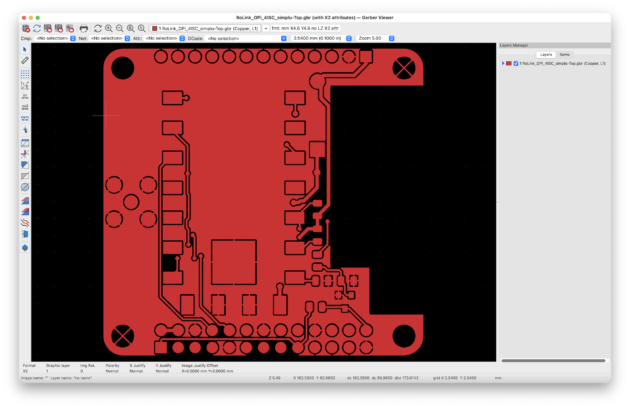
Task: Click status bar X Y coordinates
Action: click(x=314, y=378)
